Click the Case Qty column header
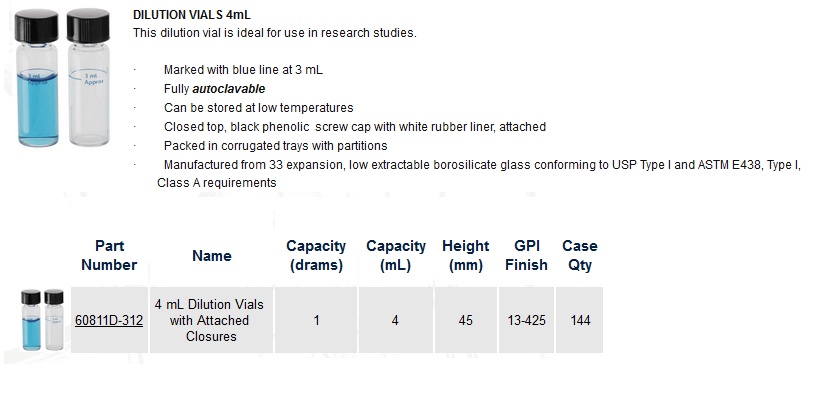 pos(579,255)
